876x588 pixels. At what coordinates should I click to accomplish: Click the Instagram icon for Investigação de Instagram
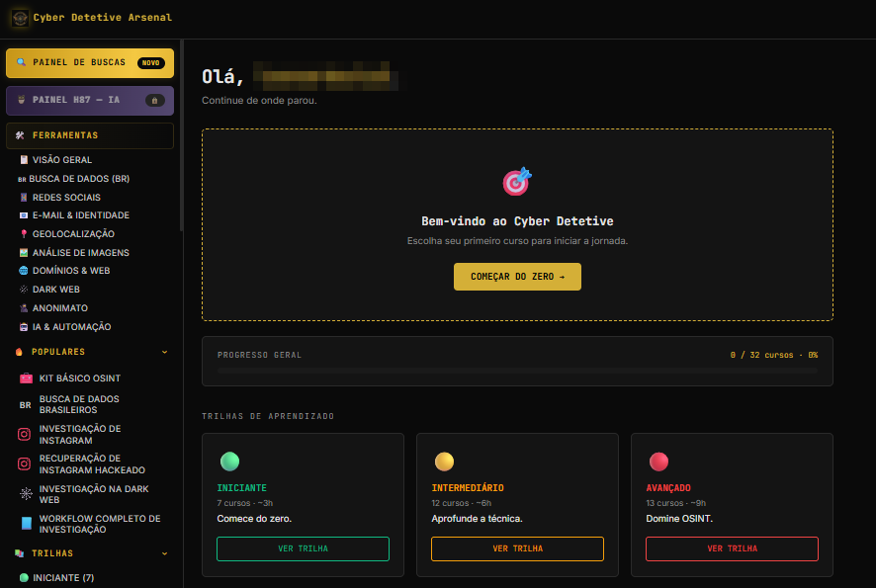pos(24,434)
